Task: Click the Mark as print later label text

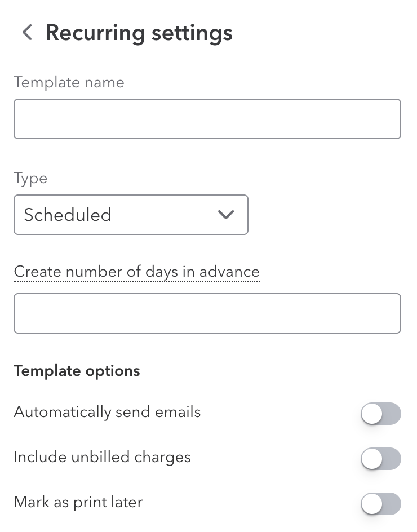Action: pyautogui.click(x=78, y=502)
